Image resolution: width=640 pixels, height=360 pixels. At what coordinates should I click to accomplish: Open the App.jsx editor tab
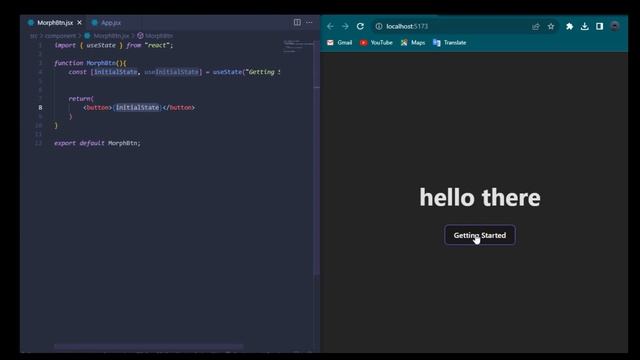tap(107, 22)
